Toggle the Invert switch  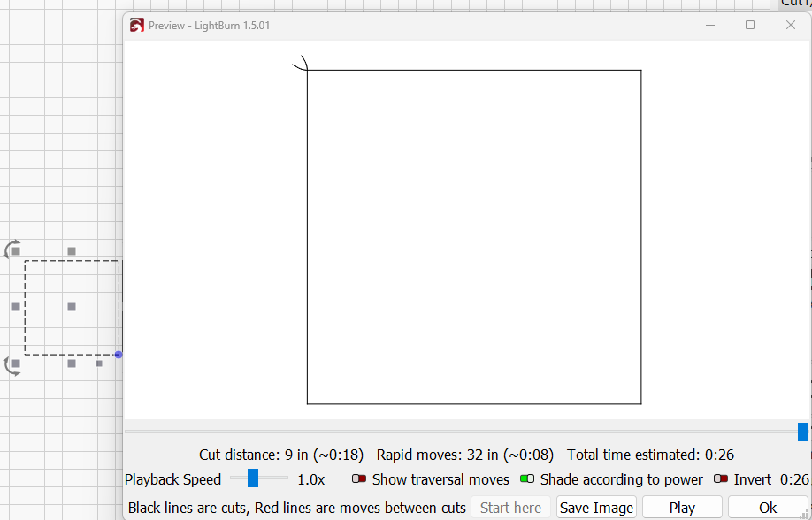click(x=721, y=479)
